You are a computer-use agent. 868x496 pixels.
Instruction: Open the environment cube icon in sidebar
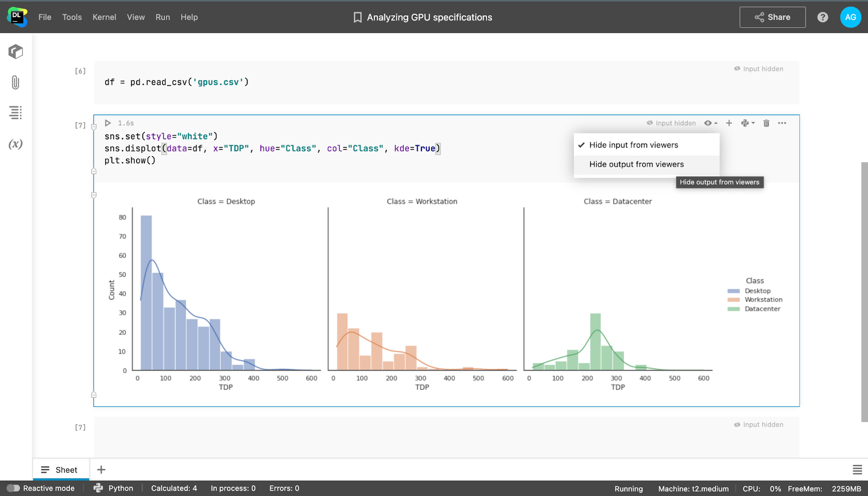point(16,52)
